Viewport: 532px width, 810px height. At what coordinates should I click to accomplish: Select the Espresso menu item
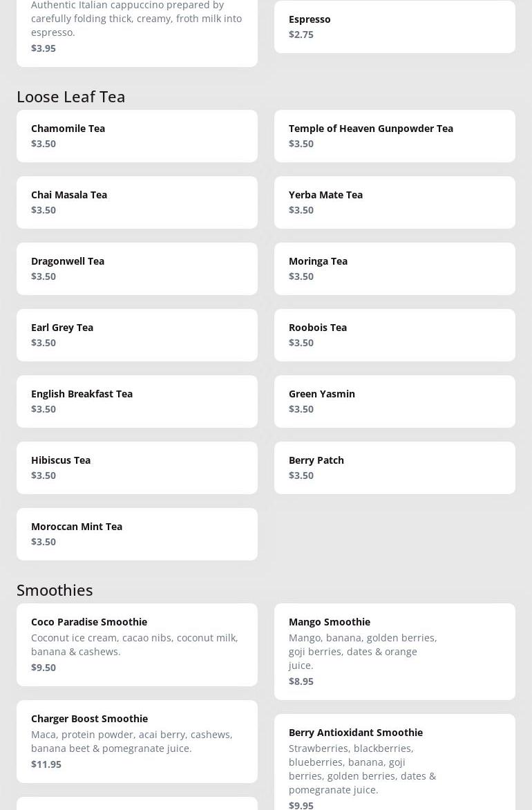[x=395, y=27]
